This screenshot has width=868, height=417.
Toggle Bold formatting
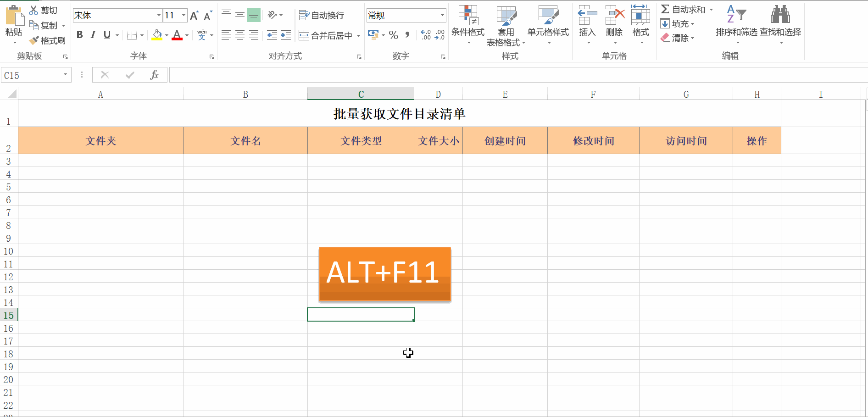coord(80,35)
